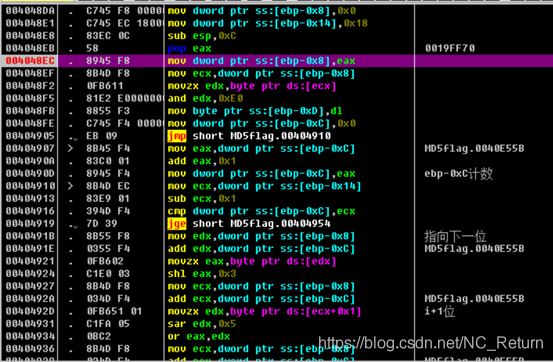Click address 00404927
The height and width of the screenshot is (362, 553).
[x=30, y=286]
